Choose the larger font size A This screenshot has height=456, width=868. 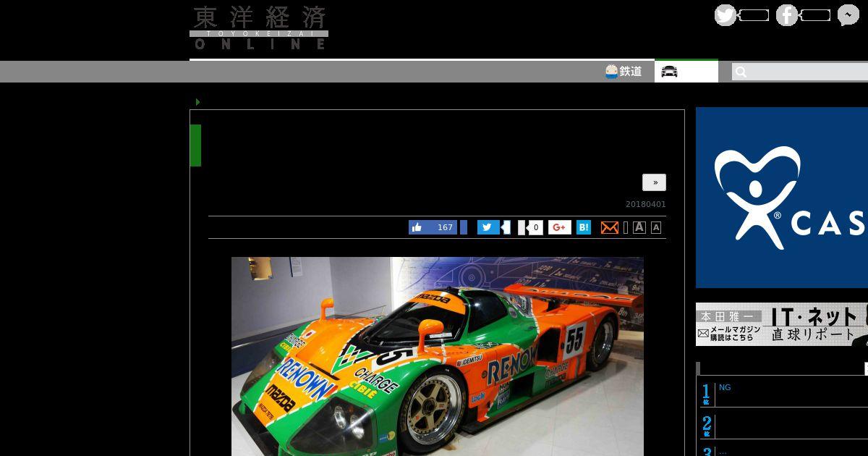point(639,227)
